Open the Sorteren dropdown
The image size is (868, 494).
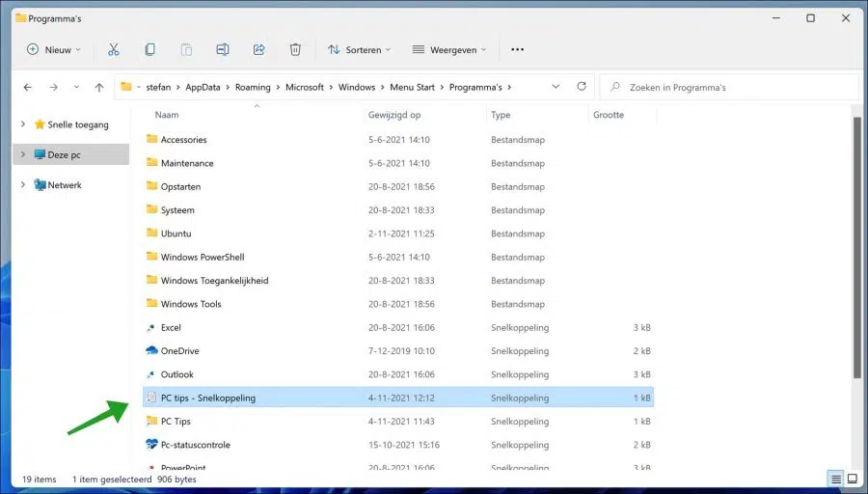coord(360,50)
